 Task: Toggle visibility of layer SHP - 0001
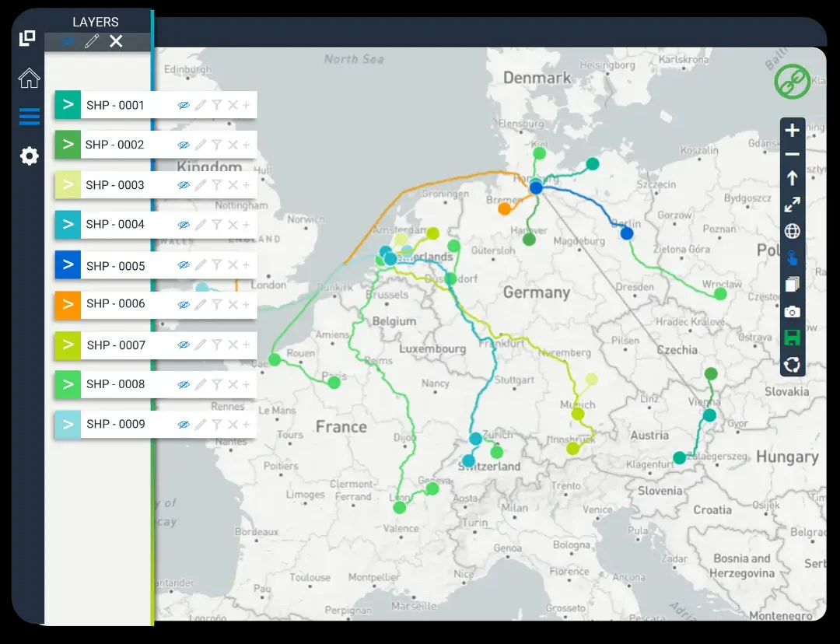(184, 105)
